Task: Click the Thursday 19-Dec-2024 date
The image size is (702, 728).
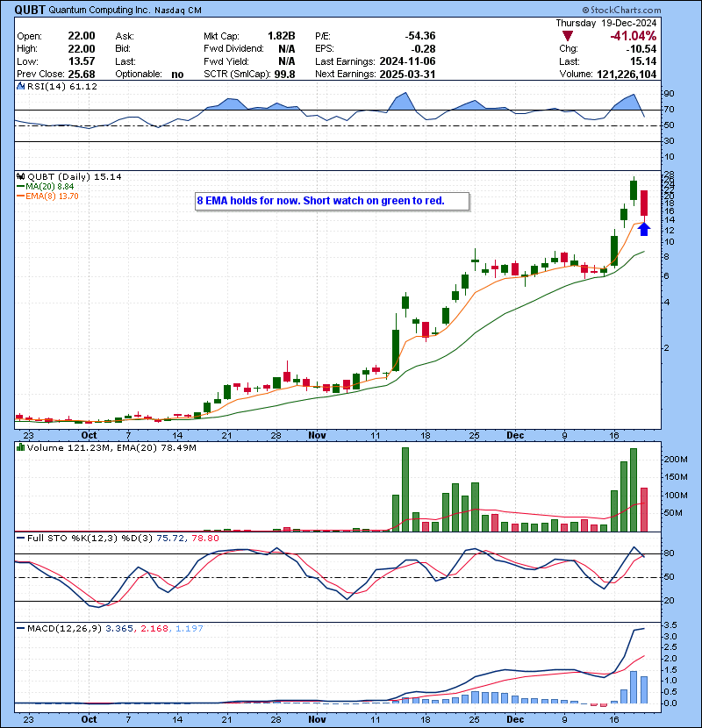Action: pyautogui.click(x=606, y=23)
